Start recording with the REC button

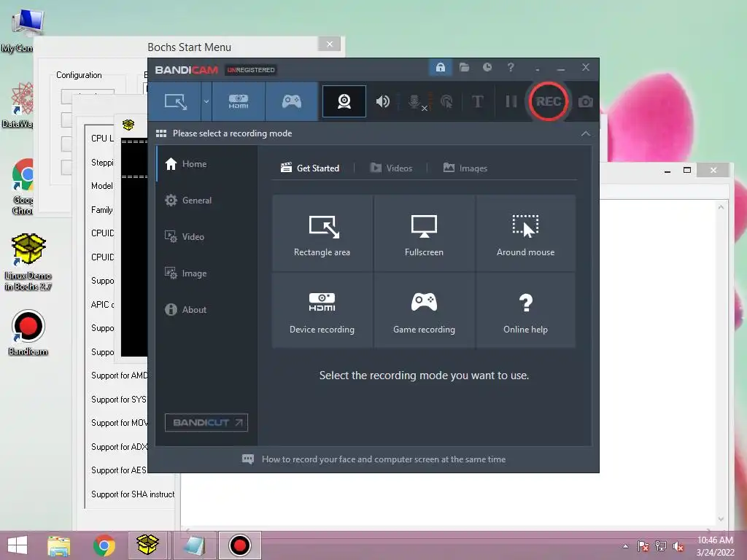(548, 101)
